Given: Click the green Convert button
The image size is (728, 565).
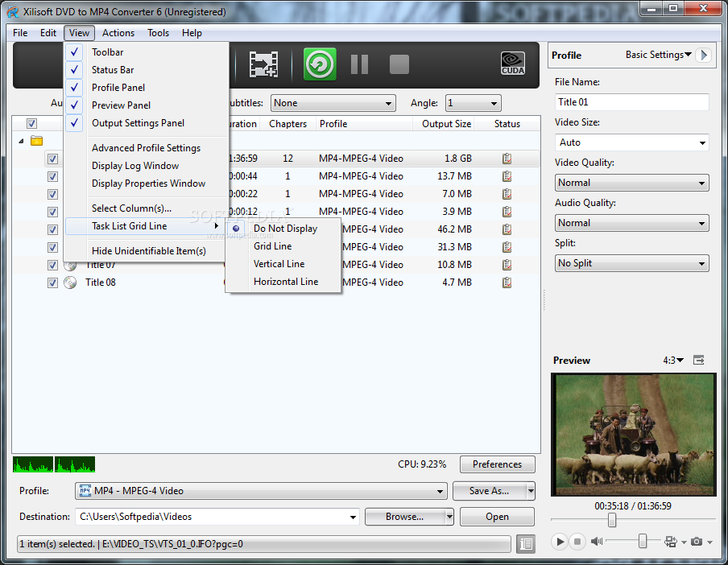Looking at the screenshot, I should (x=320, y=64).
